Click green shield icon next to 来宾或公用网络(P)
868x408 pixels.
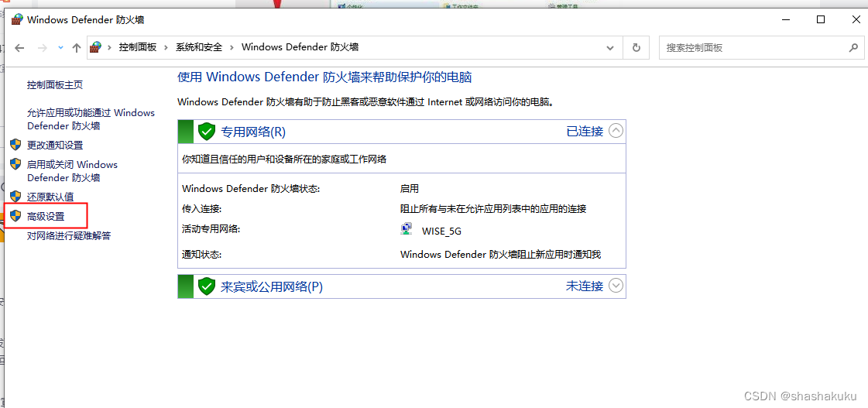click(x=207, y=286)
